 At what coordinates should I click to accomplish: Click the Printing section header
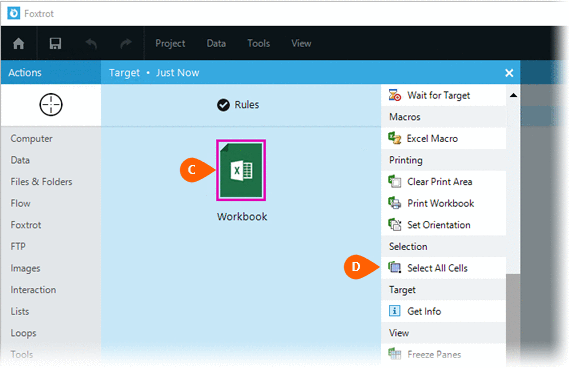click(443, 160)
